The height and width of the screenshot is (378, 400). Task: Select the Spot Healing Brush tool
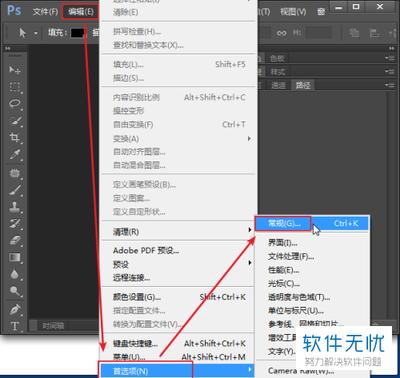(15, 173)
